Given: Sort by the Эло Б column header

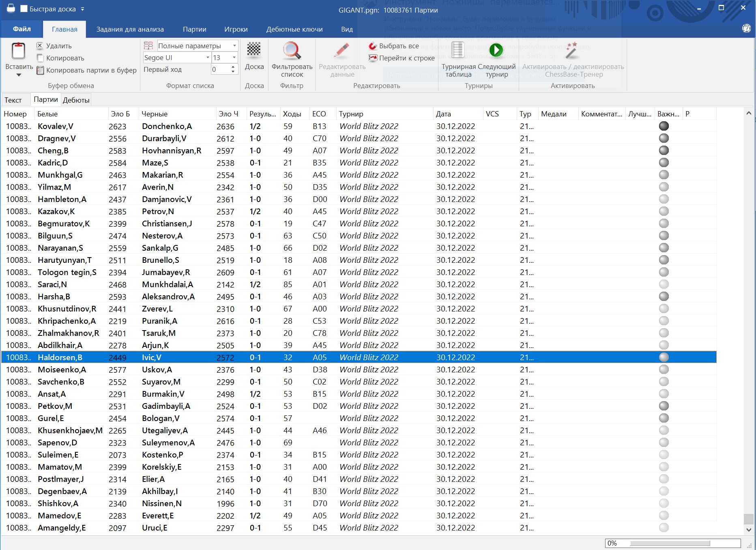Looking at the screenshot, I should [120, 114].
